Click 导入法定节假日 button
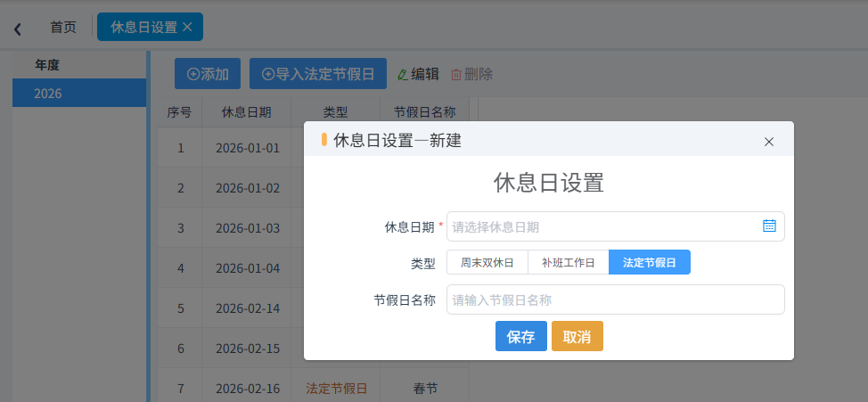This screenshot has width=868, height=402. (318, 74)
